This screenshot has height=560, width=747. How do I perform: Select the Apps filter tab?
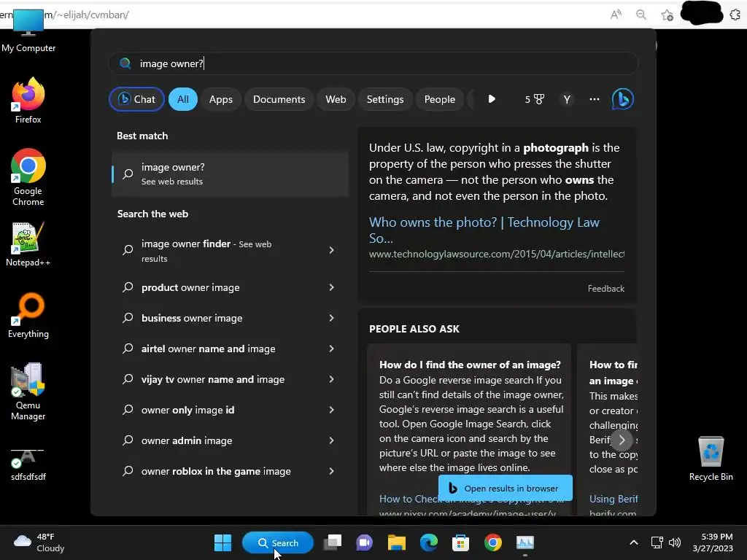pos(220,99)
